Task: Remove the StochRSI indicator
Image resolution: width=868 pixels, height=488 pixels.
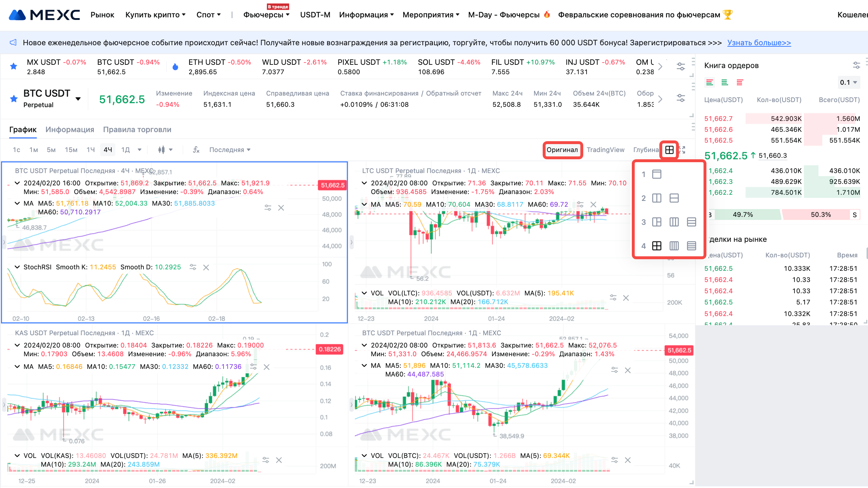Action: 206,267
